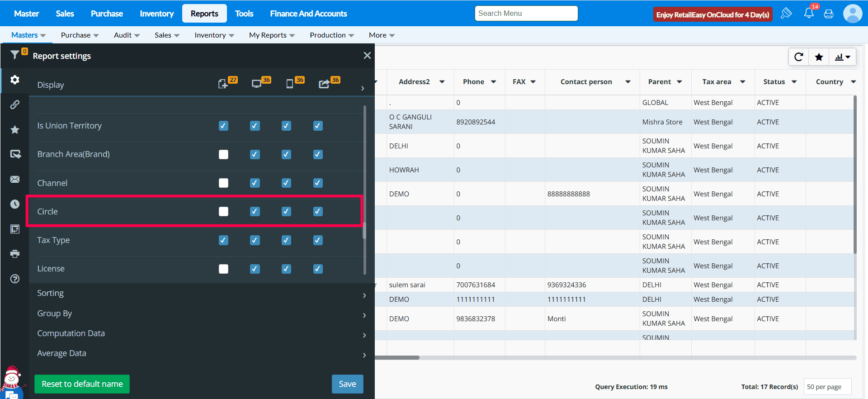The image size is (868, 399).
Task: Uncheck first Is Union Territory checkbox
Action: [x=223, y=126]
